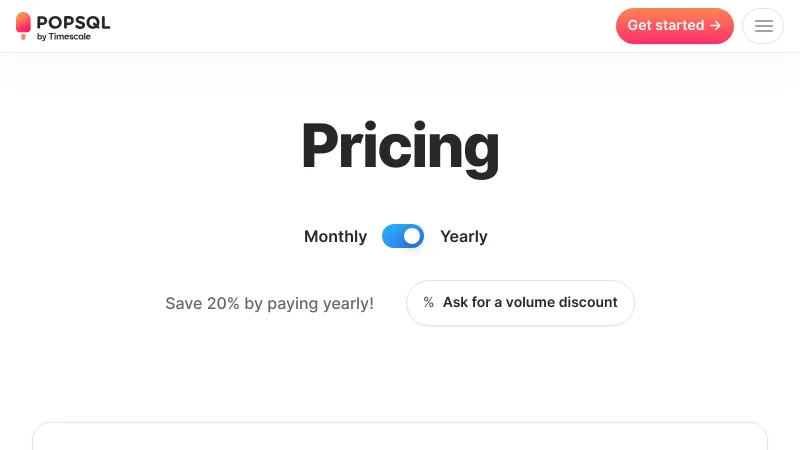Open the hamburger navigation menu
The width and height of the screenshot is (800, 450).
click(x=763, y=26)
